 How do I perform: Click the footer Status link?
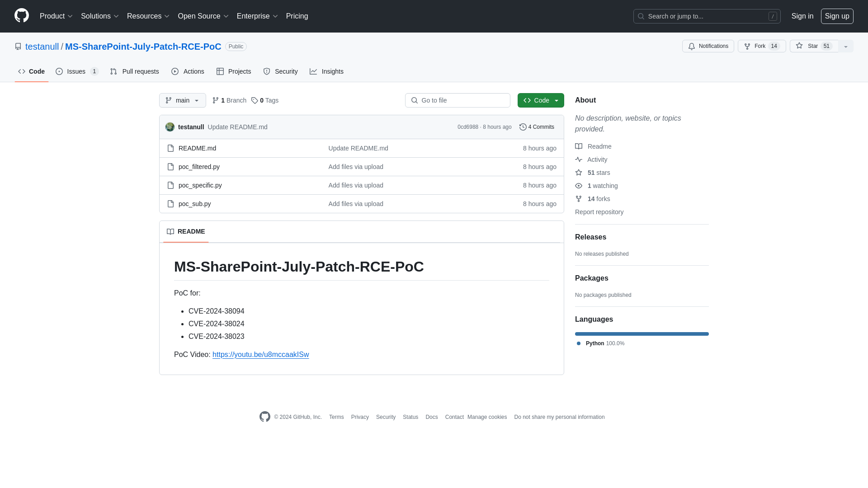pyautogui.click(x=410, y=417)
